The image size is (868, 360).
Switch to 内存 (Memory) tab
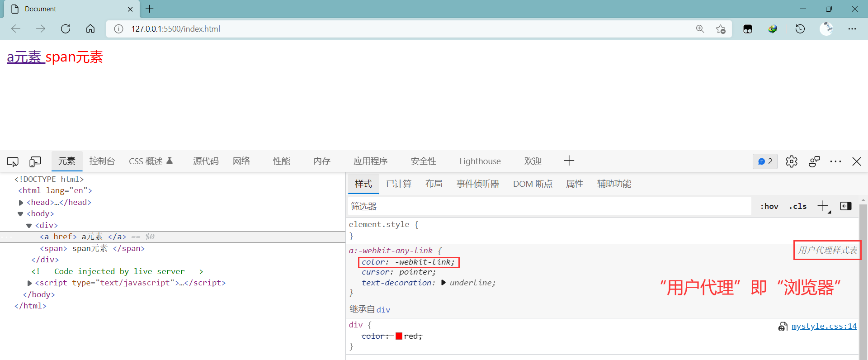click(322, 161)
